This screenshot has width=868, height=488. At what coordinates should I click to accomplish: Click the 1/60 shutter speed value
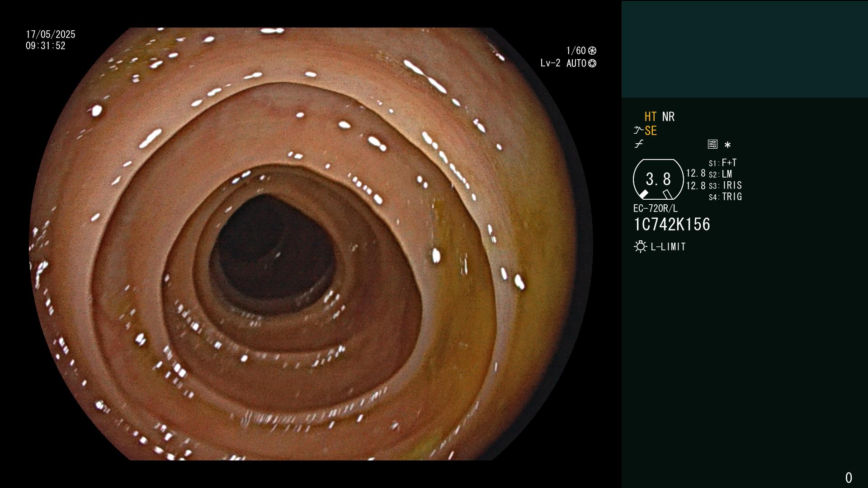(x=576, y=51)
